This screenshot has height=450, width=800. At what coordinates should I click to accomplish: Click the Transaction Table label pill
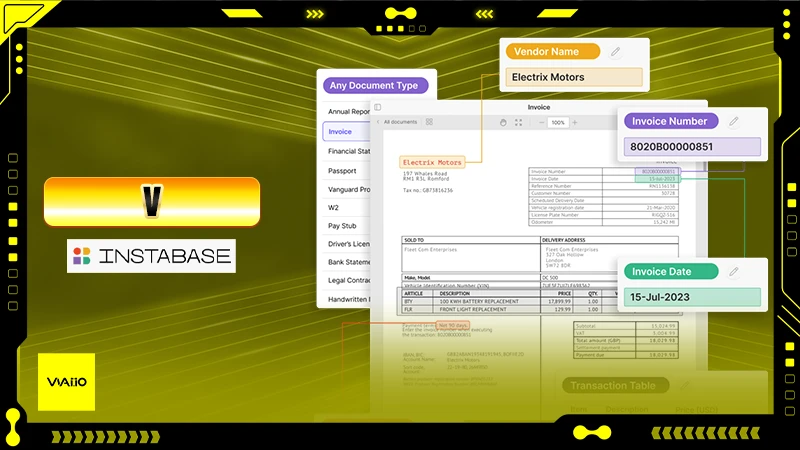coord(615,386)
